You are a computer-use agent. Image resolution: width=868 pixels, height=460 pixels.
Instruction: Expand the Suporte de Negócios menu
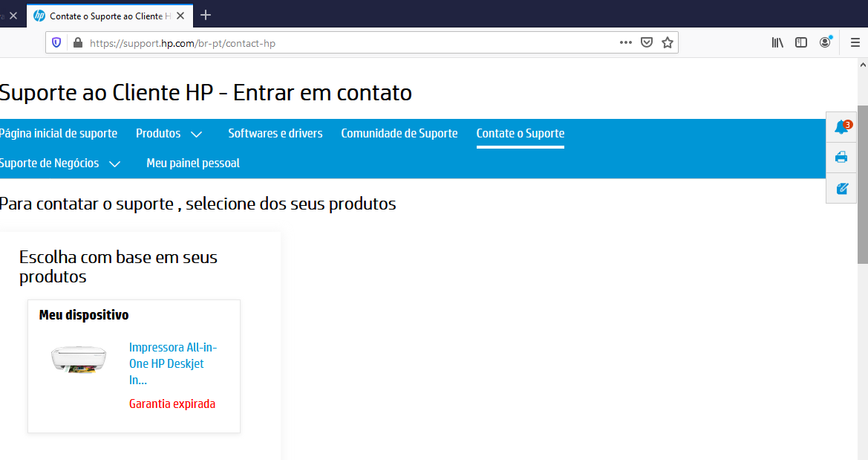[60, 163]
